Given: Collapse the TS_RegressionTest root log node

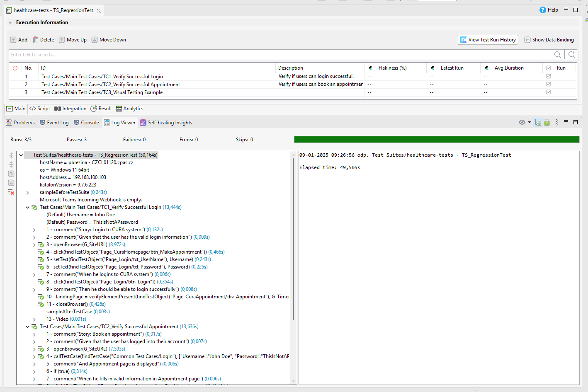Looking at the screenshot, I should pos(21,155).
